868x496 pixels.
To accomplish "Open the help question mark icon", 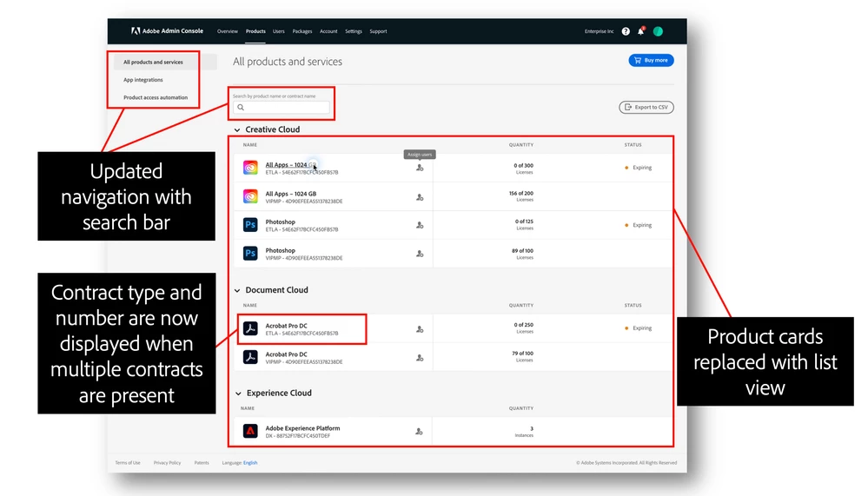I will tap(626, 31).
